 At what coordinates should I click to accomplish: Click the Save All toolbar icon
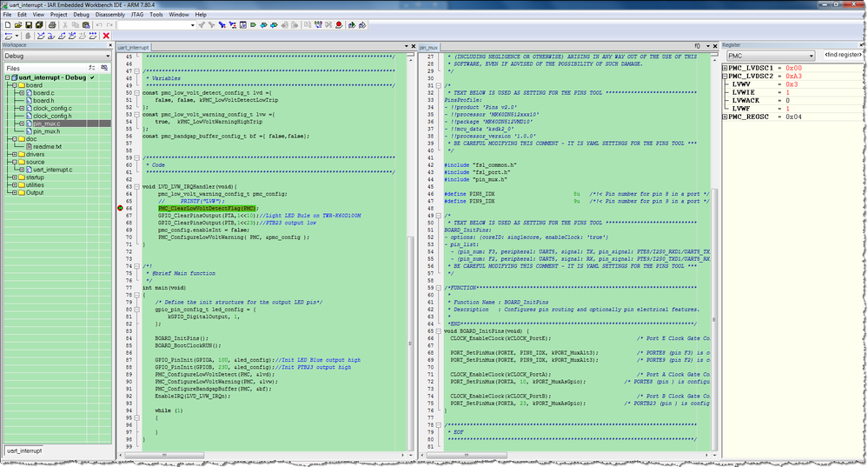tap(39, 25)
